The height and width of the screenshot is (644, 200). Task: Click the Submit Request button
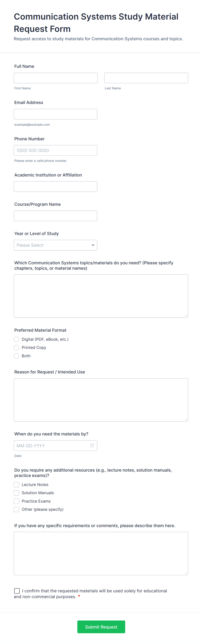[101, 627]
